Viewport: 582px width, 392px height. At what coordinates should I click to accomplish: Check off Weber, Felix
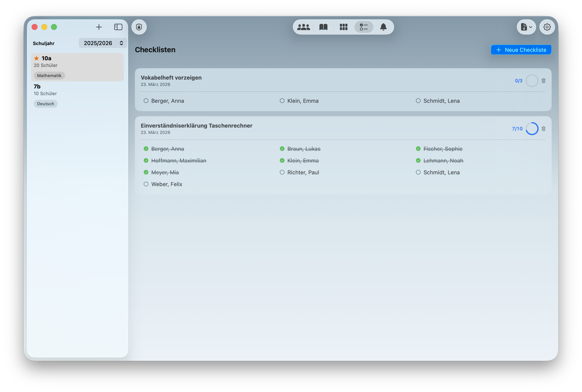coord(146,184)
